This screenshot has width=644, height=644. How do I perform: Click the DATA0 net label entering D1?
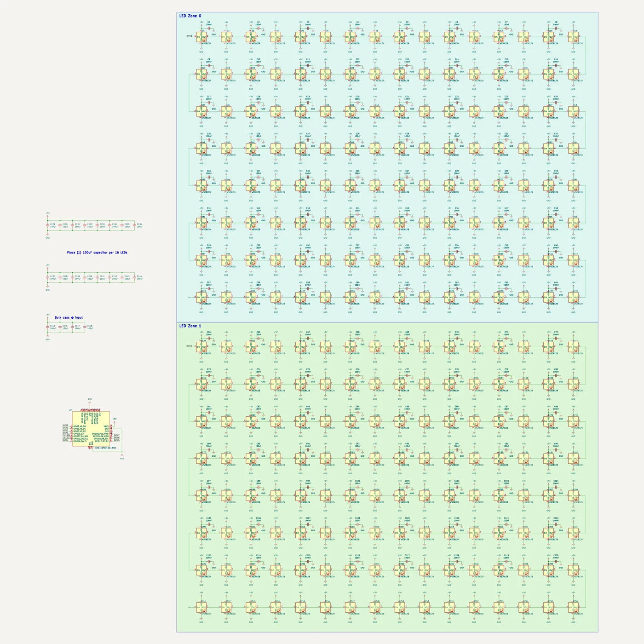(x=190, y=36)
